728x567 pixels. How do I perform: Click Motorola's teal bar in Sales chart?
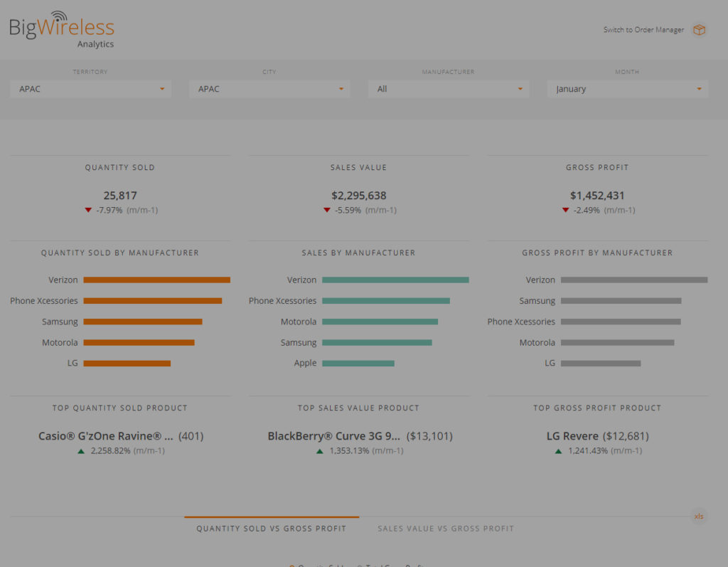click(x=380, y=322)
